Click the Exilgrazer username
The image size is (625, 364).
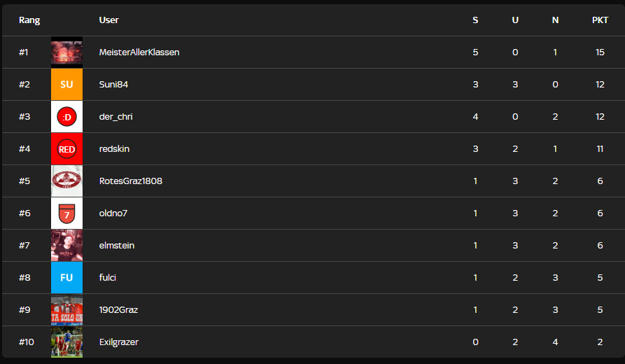(x=119, y=342)
